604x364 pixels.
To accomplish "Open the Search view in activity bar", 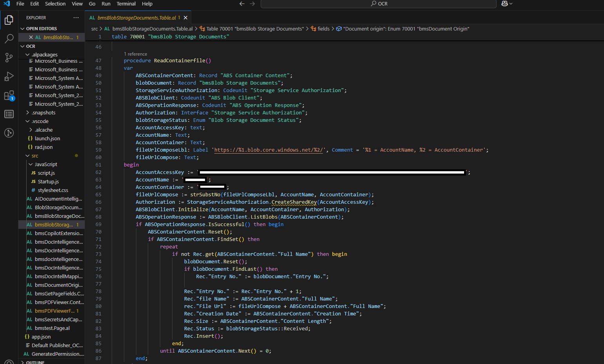I will [x=9, y=38].
